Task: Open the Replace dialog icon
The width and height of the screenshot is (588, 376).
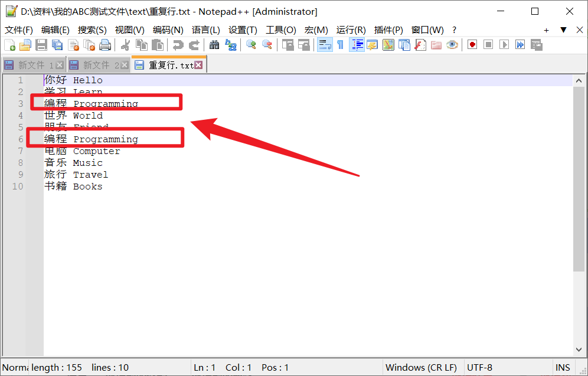Action: click(x=230, y=45)
